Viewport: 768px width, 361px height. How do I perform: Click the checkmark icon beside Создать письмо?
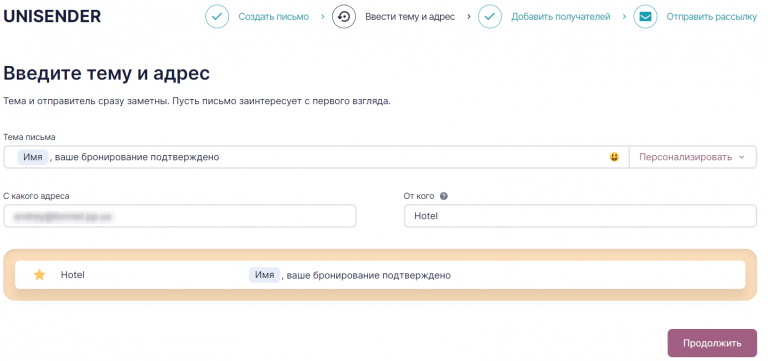point(217,17)
